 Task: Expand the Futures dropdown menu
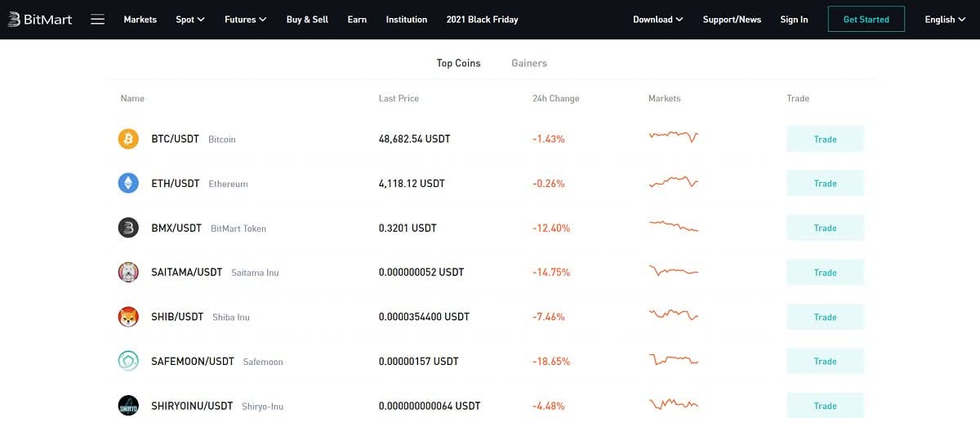(246, 20)
